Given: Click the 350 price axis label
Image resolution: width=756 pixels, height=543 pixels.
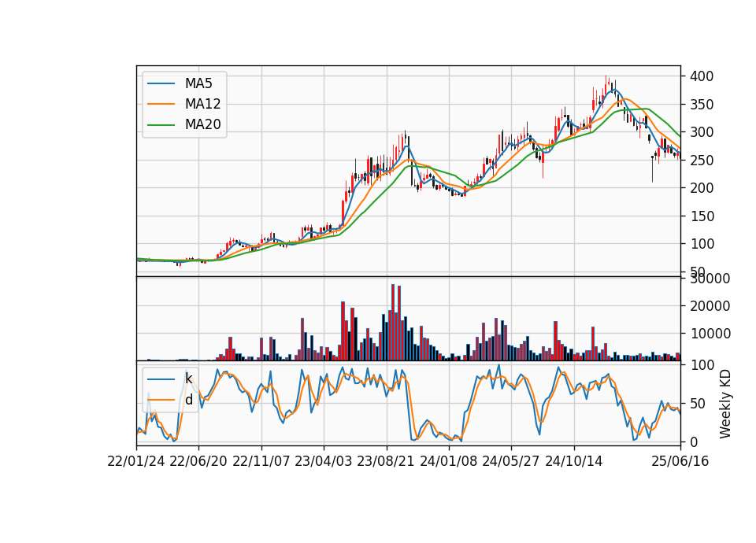Looking at the screenshot, I should point(702,105).
